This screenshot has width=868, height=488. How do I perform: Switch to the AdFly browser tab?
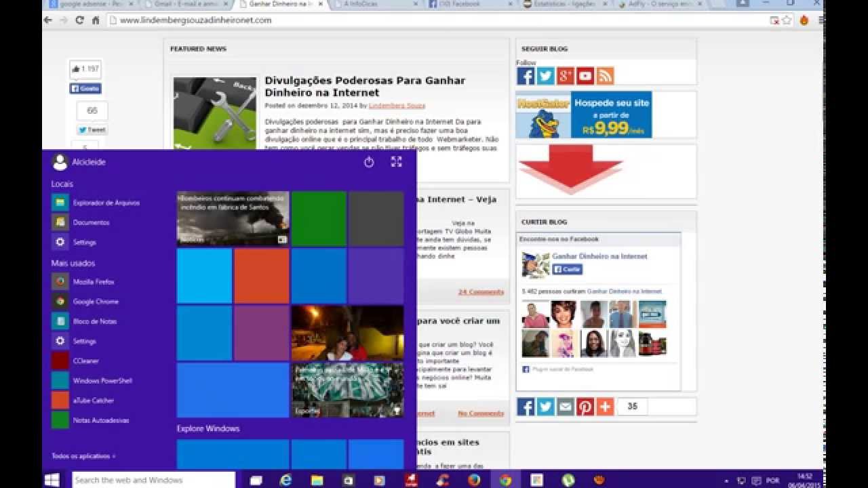tap(658, 4)
